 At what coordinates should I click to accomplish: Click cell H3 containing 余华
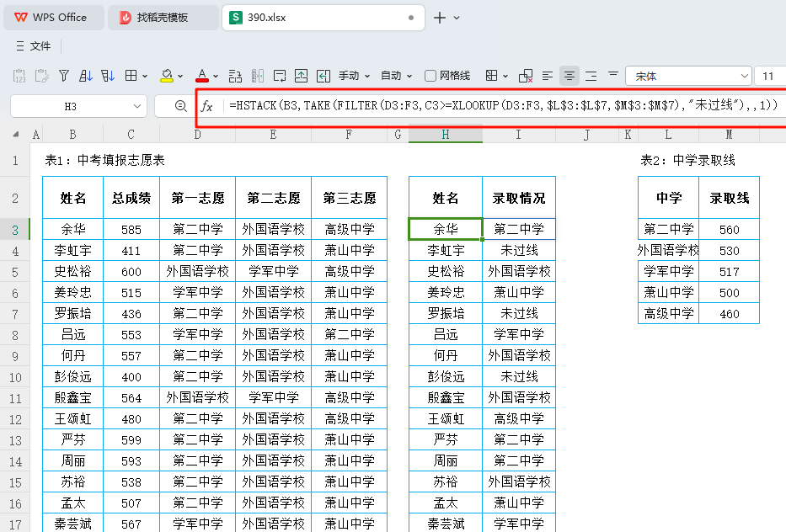(x=446, y=229)
